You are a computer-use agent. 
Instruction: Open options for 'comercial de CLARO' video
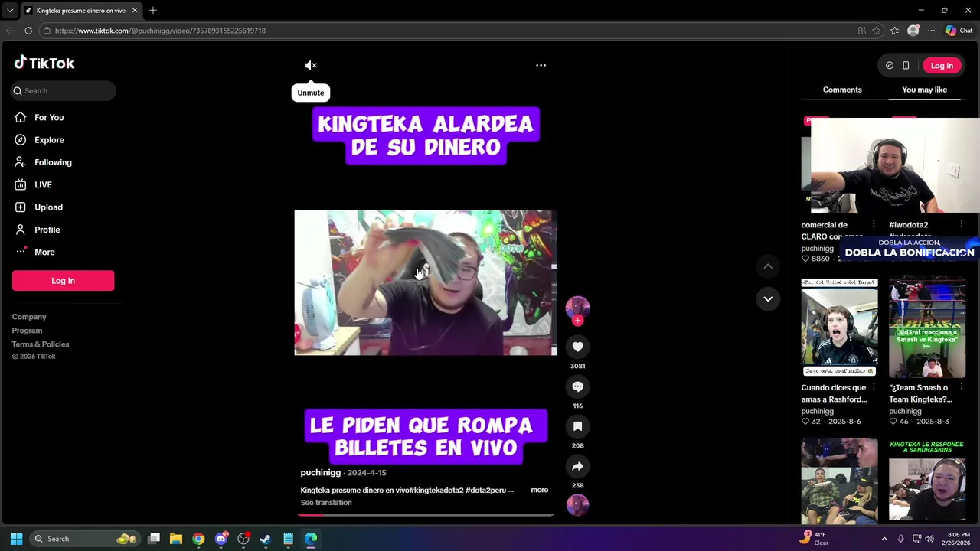(874, 225)
